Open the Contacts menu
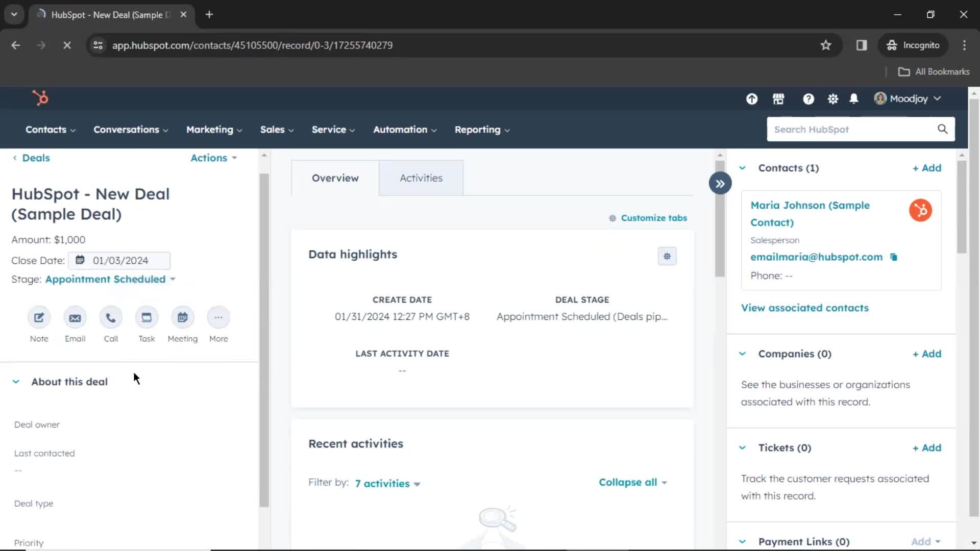This screenshot has height=551, width=980. [x=51, y=130]
